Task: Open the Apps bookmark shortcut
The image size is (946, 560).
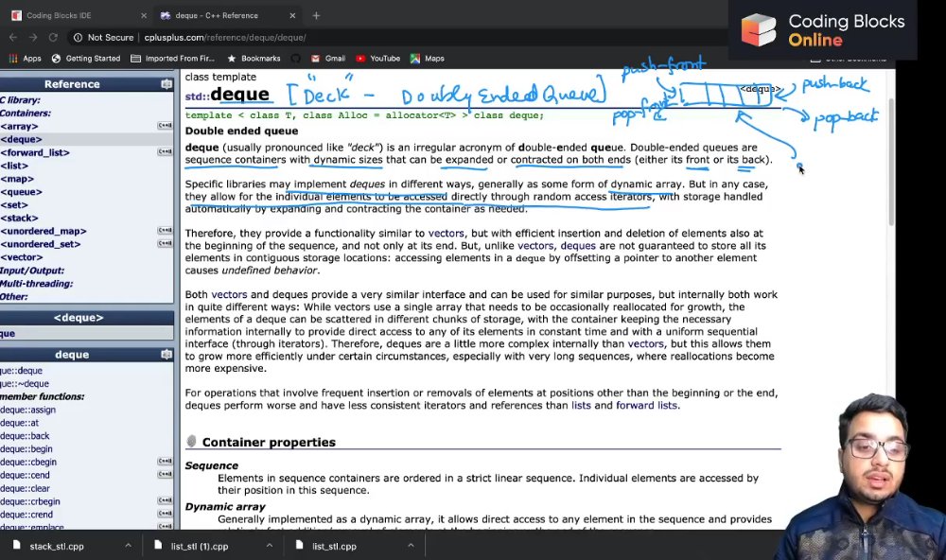Action: pos(25,59)
